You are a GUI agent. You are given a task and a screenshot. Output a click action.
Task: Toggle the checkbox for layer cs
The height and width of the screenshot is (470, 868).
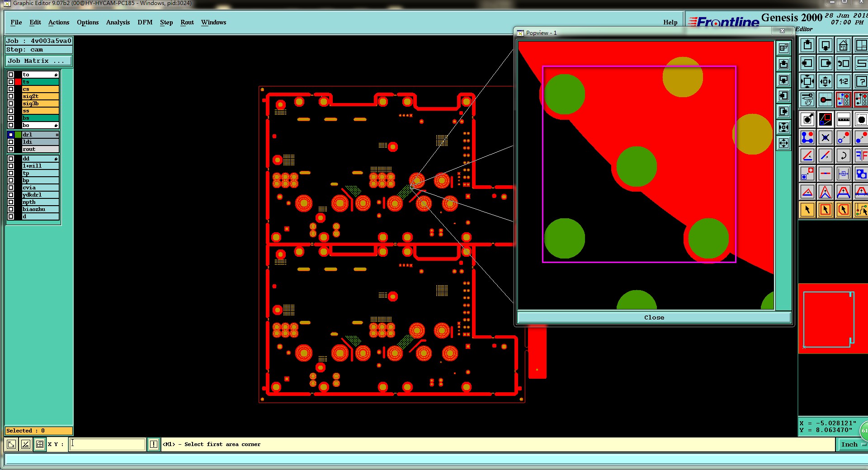pyautogui.click(x=11, y=89)
